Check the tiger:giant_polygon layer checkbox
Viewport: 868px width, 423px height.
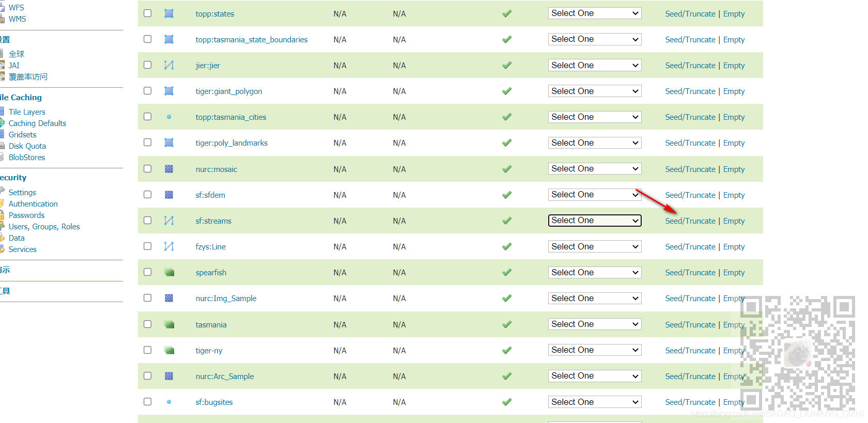point(148,90)
